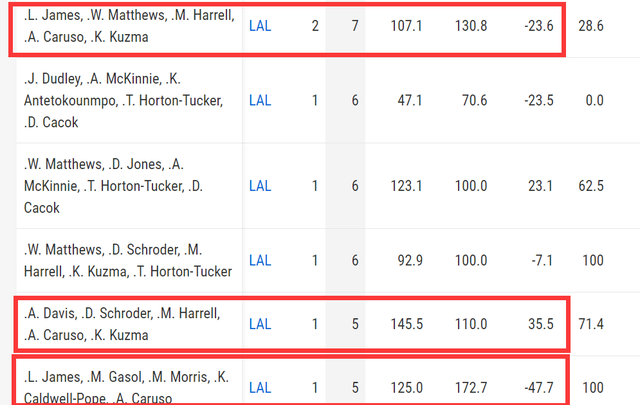Click the 172.7 defensive rating cell
The image size is (640, 405).
tap(471, 388)
